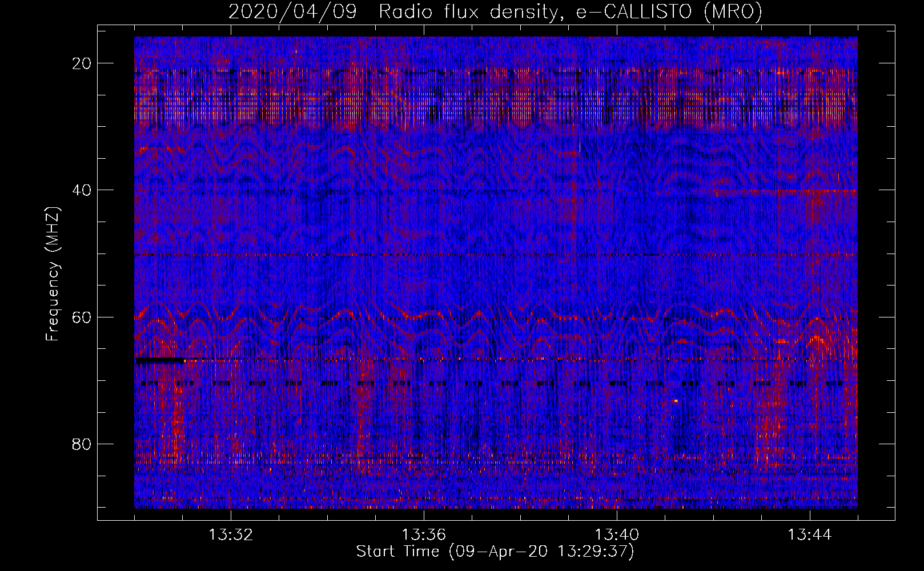The width and height of the screenshot is (924, 571).
Task: Click the 'Start Time (09-Apr-20 13:29:37)' label
Action: point(495,552)
